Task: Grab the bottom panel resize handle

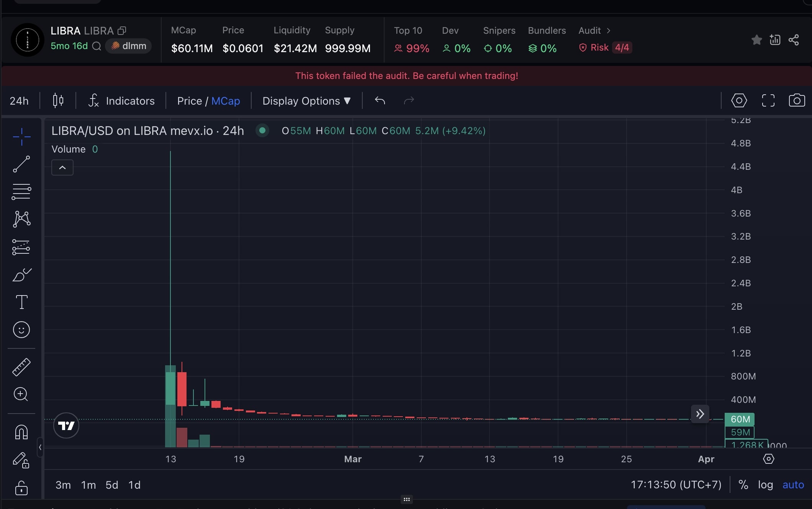Action: pyautogui.click(x=407, y=499)
